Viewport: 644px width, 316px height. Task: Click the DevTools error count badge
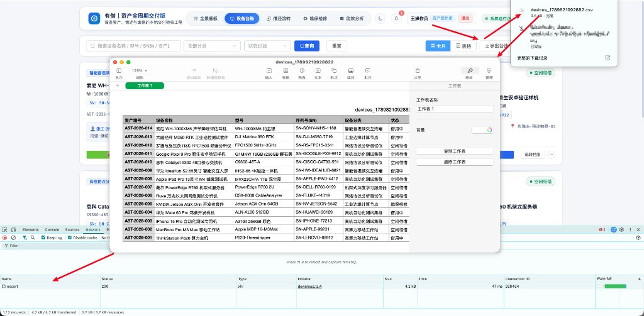[x=602, y=230]
